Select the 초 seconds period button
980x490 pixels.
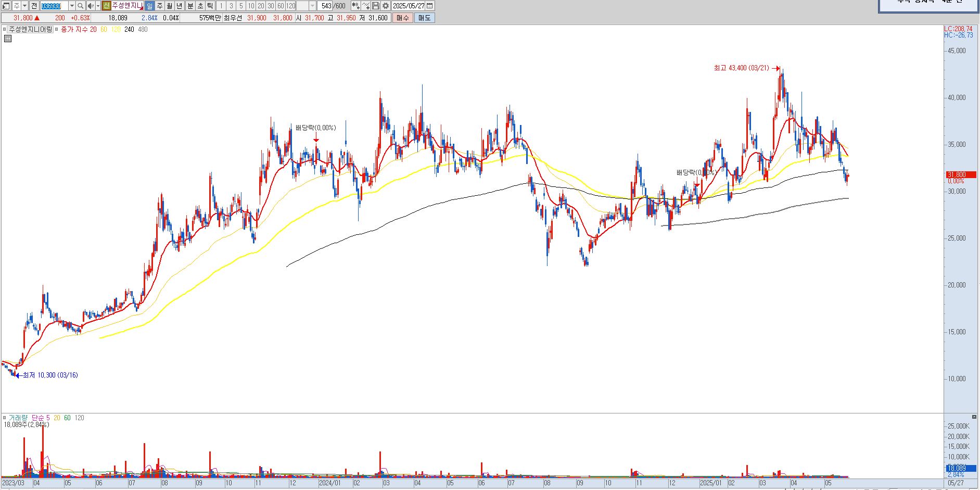coord(200,6)
